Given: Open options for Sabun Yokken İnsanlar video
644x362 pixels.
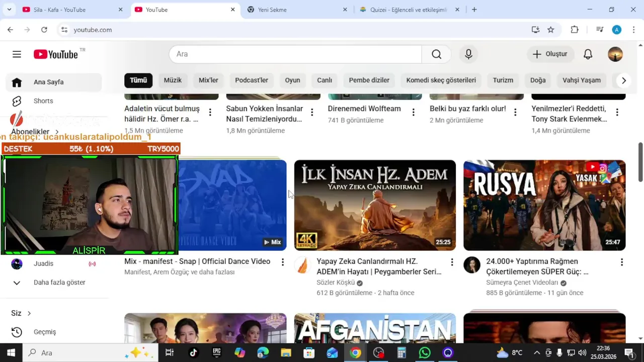Looking at the screenshot, I should 312,112.
